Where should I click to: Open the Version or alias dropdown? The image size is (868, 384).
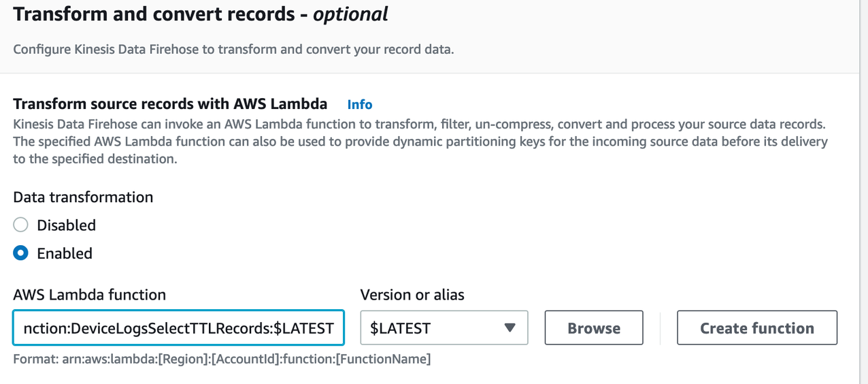444,328
